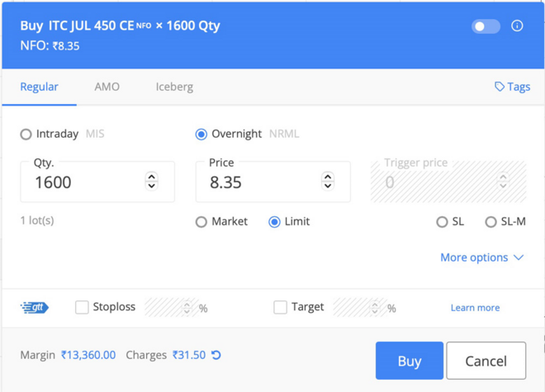Select the Market order type

click(x=201, y=222)
